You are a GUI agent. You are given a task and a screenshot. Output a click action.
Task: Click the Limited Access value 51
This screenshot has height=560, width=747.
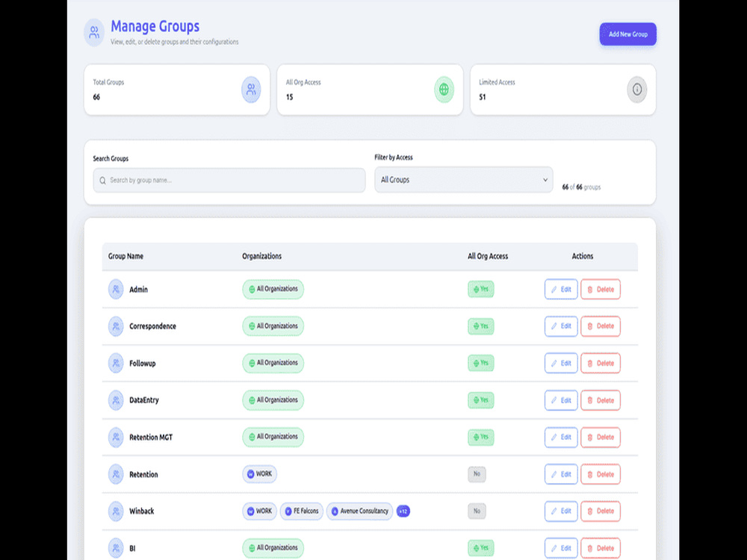(482, 97)
